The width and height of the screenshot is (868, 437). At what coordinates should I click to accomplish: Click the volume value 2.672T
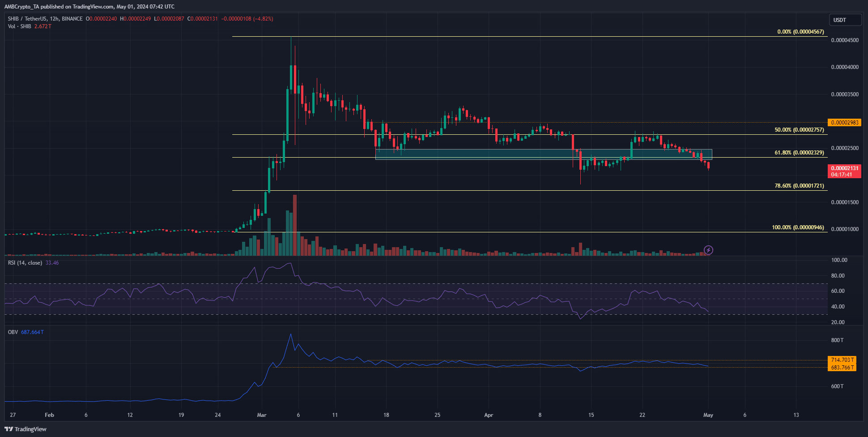tap(43, 26)
